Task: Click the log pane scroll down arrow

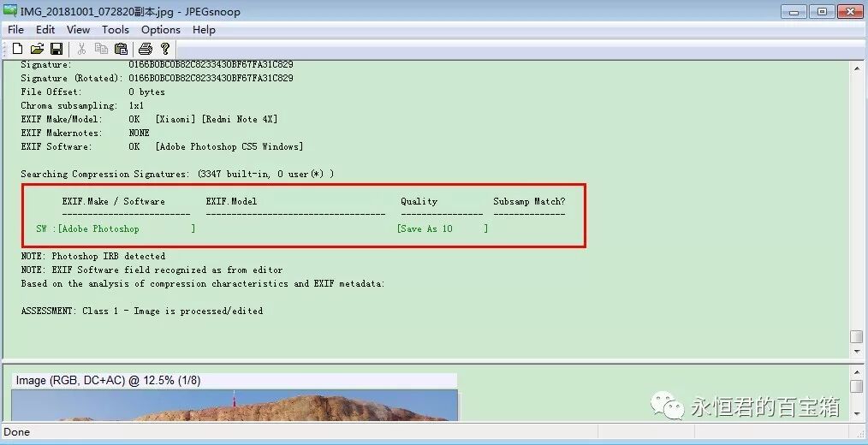Action: tap(856, 352)
